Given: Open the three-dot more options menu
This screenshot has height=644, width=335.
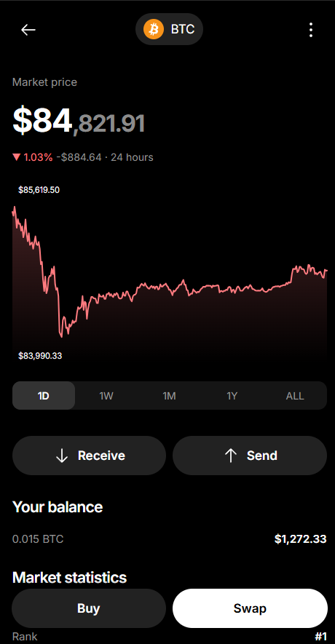Looking at the screenshot, I should pos(311,30).
